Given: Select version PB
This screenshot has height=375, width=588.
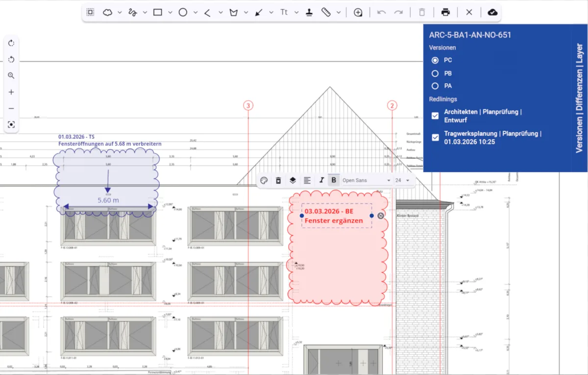Looking at the screenshot, I should pos(435,73).
